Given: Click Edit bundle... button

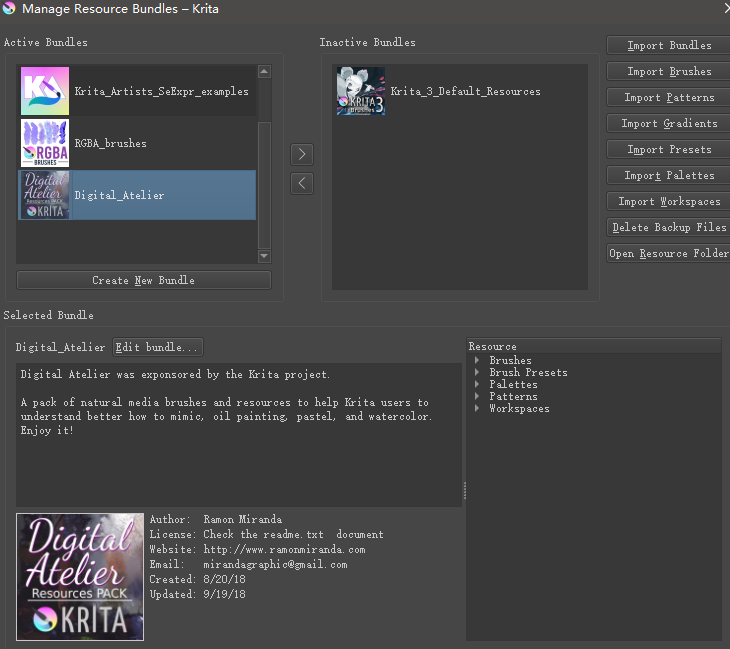Looking at the screenshot, I should [157, 347].
